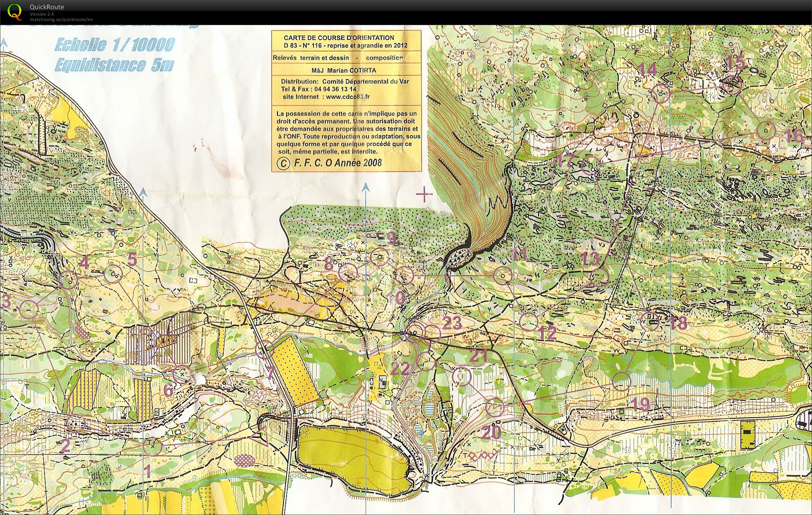
Task: Select control circle 6 on the map
Action: 182,374
